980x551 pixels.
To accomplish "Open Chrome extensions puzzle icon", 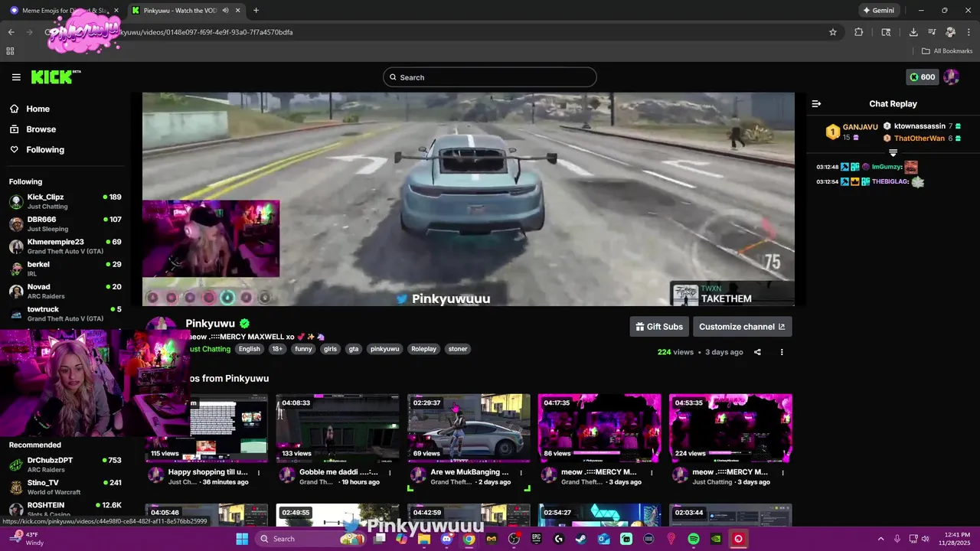I will click(858, 32).
